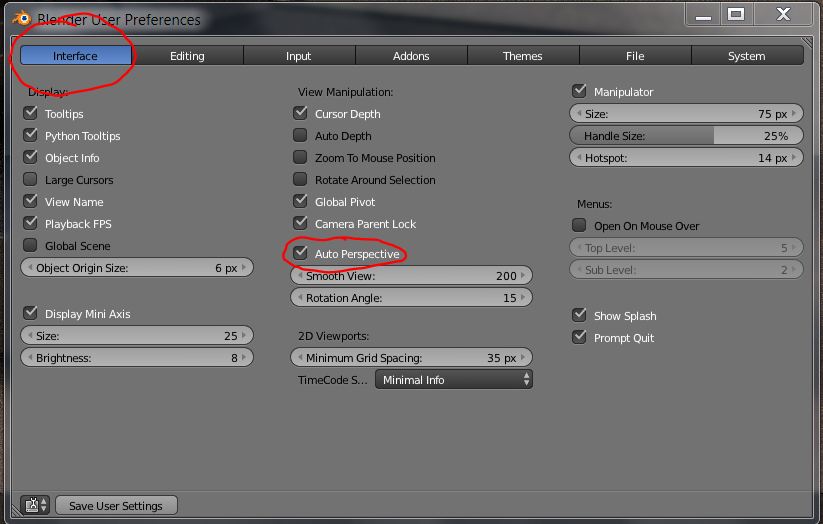Image resolution: width=823 pixels, height=524 pixels.
Task: Toggle Python Tooltips checkbox
Action: coord(30,135)
